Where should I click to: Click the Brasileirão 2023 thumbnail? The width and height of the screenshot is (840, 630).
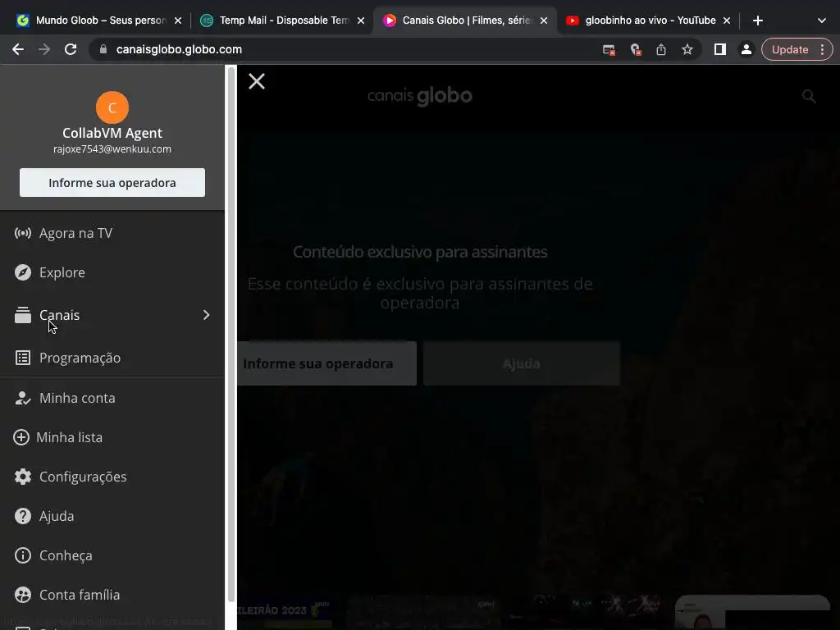click(x=286, y=613)
